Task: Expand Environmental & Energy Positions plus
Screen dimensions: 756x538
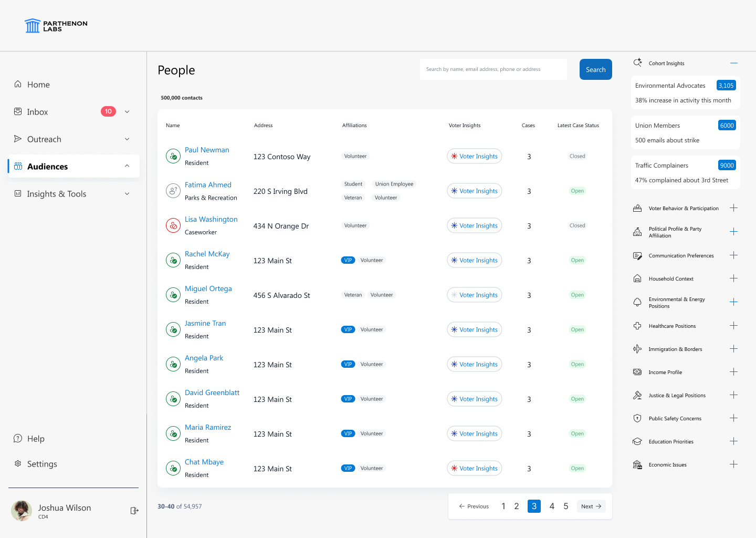Action: (x=734, y=302)
